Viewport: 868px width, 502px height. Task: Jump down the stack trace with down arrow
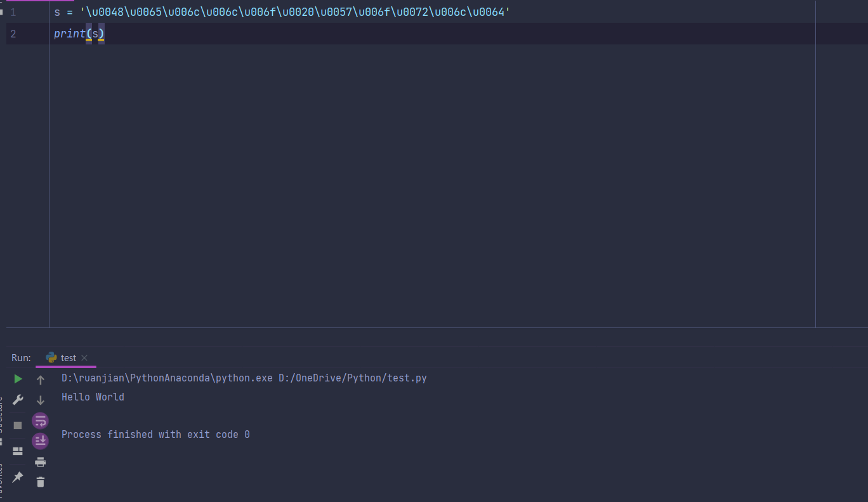[41, 400]
